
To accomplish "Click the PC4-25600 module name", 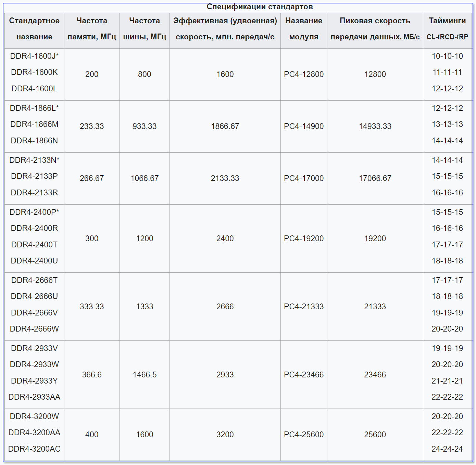I will [x=304, y=435].
